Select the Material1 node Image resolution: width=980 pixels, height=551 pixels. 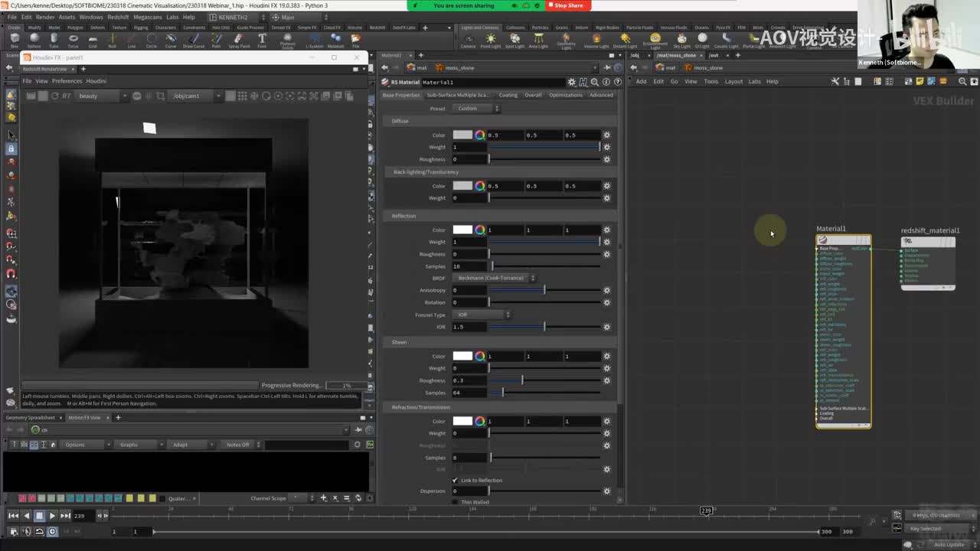(x=843, y=331)
